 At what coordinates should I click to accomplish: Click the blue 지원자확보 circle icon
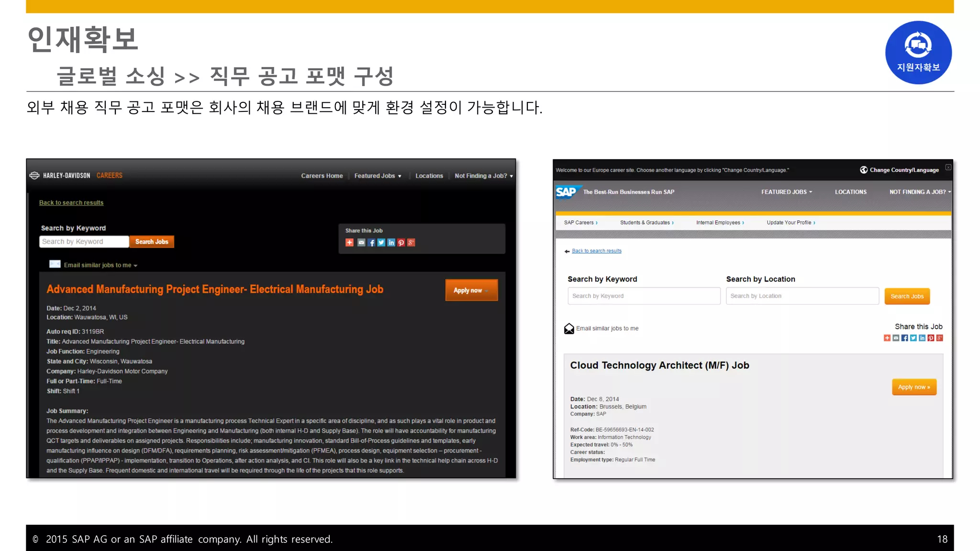tap(918, 53)
